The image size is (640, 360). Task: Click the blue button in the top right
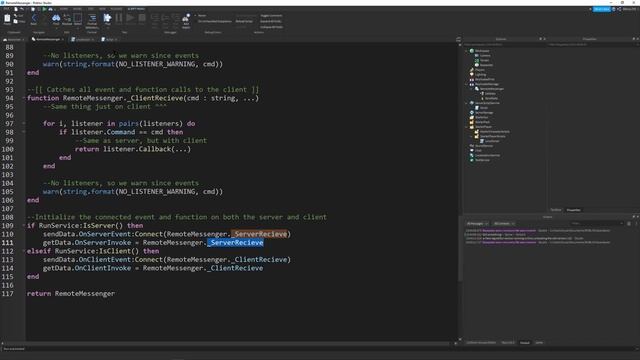click(x=602, y=9)
